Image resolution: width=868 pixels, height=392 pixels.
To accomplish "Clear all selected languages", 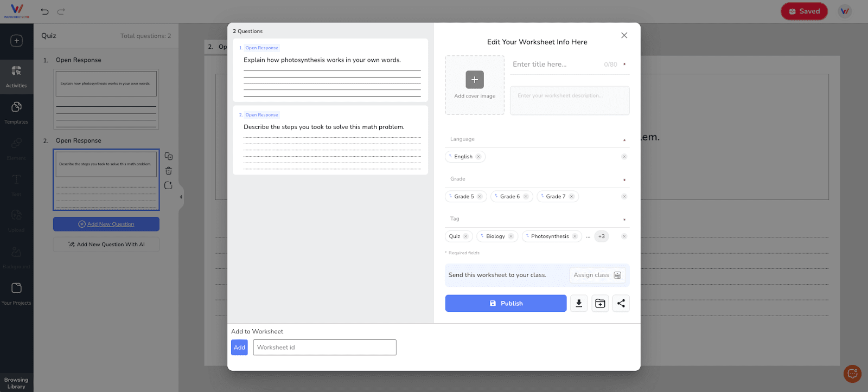I will [624, 157].
